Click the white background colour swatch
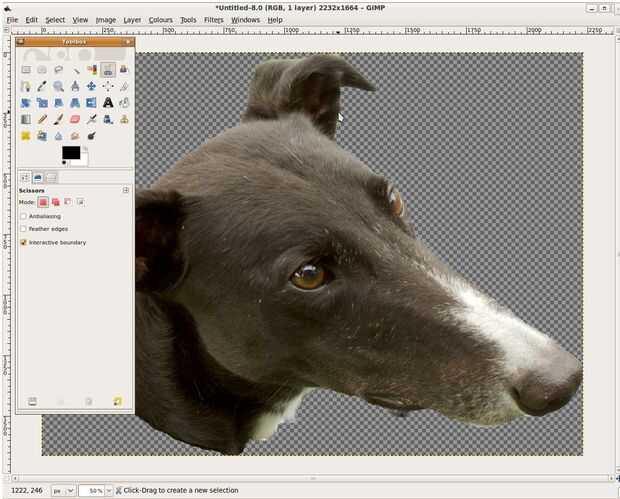 (x=84, y=159)
